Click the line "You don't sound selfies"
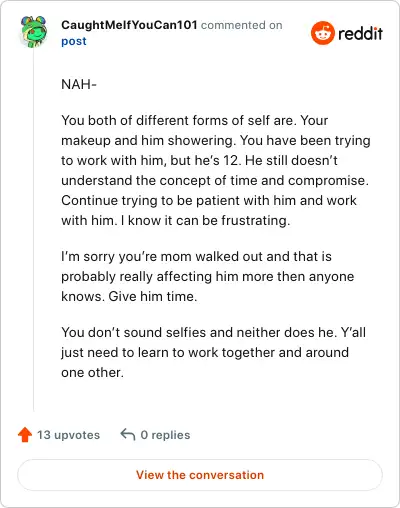 click(x=214, y=332)
